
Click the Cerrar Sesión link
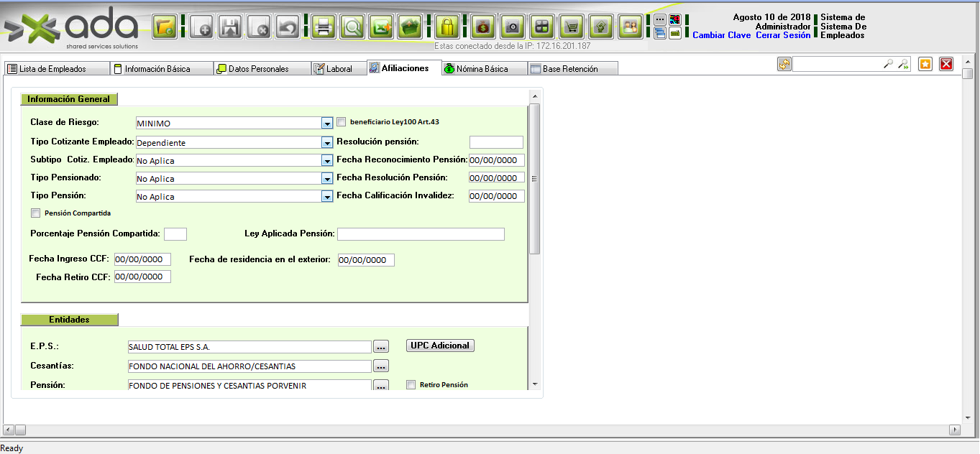[x=782, y=35]
